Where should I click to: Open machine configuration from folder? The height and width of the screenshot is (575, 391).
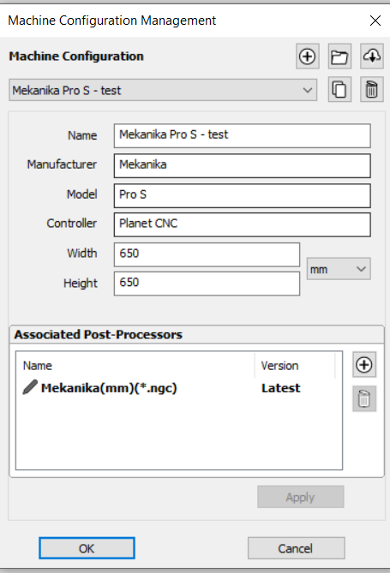point(339,56)
